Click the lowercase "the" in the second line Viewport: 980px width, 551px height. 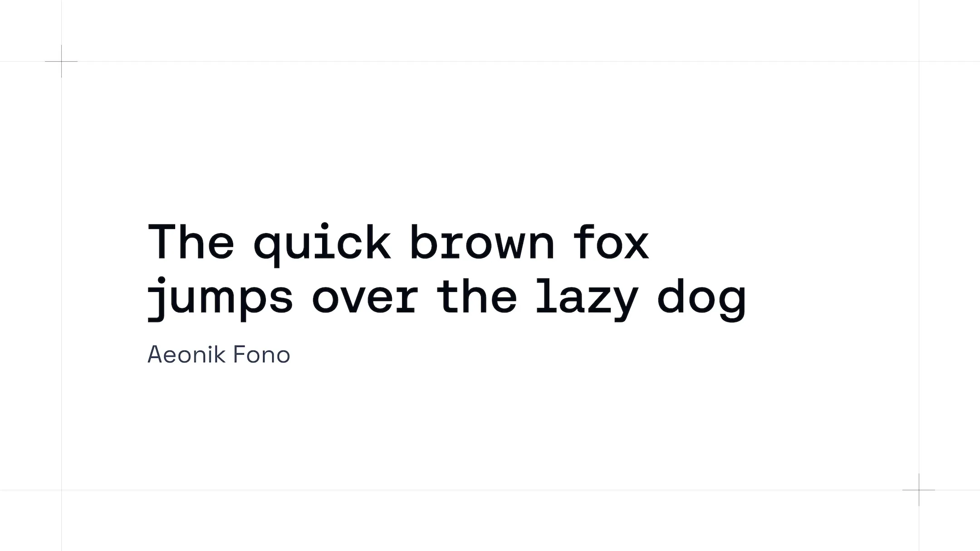476,296
